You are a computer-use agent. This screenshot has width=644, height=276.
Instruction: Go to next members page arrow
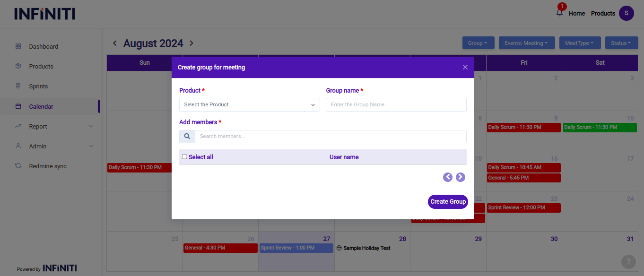[461, 177]
